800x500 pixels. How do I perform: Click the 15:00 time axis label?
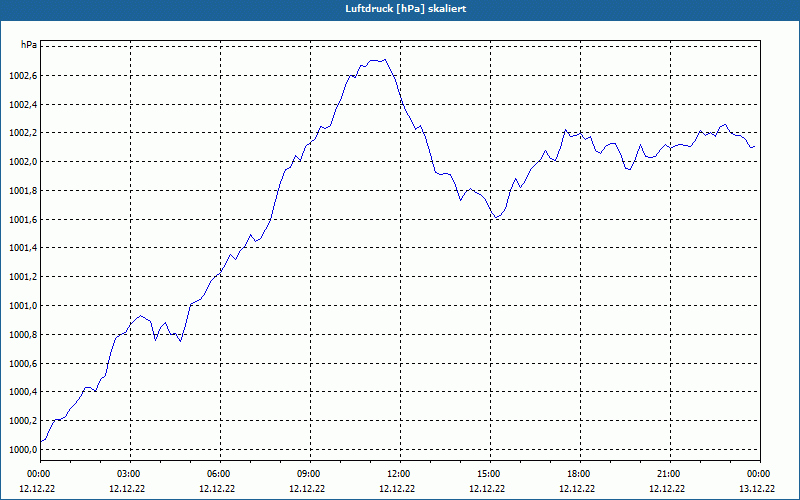pos(490,474)
